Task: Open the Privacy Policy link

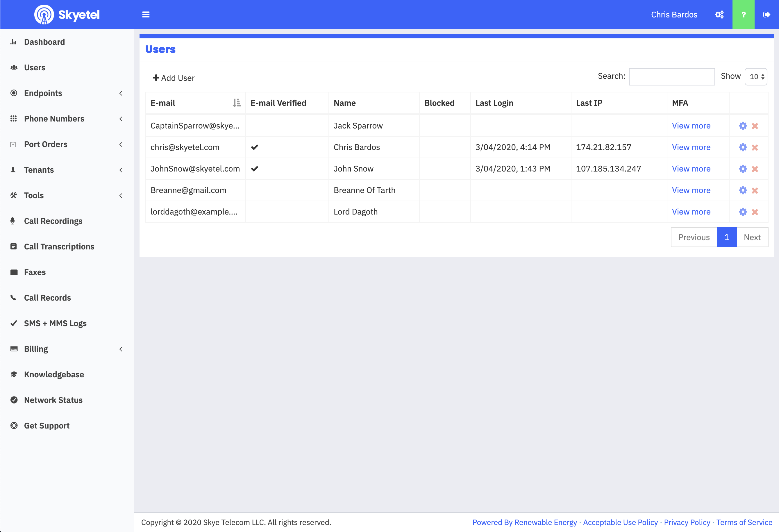Action: pyautogui.click(x=687, y=522)
